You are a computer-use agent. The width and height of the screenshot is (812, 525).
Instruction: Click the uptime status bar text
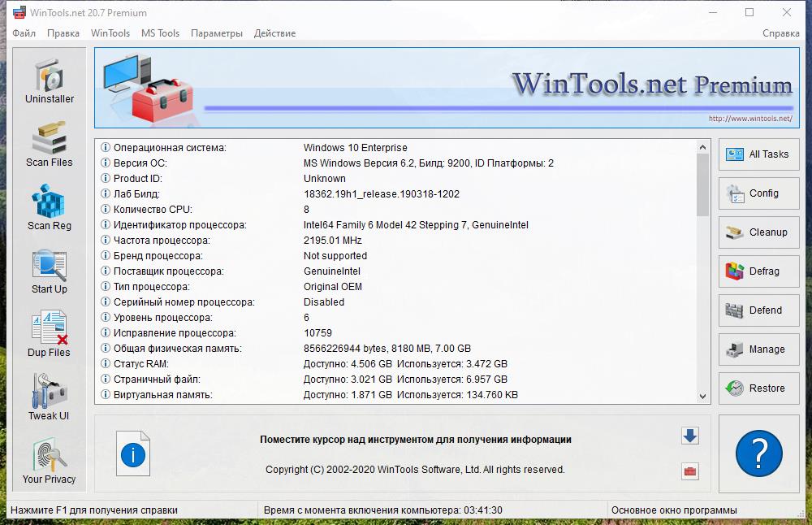(x=382, y=510)
